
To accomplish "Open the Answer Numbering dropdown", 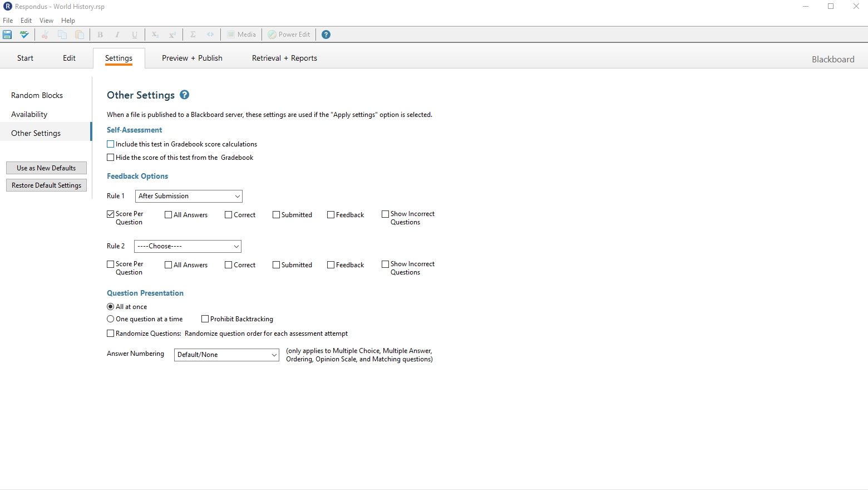I will tap(226, 355).
